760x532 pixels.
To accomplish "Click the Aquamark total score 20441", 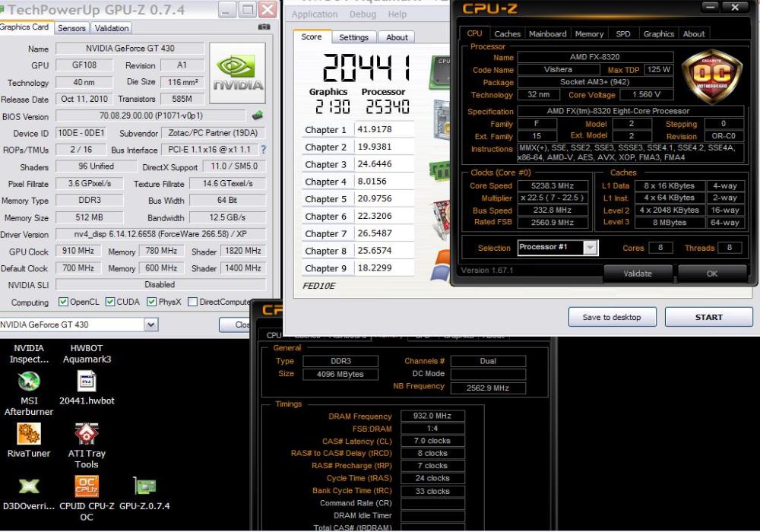I will click(x=367, y=67).
